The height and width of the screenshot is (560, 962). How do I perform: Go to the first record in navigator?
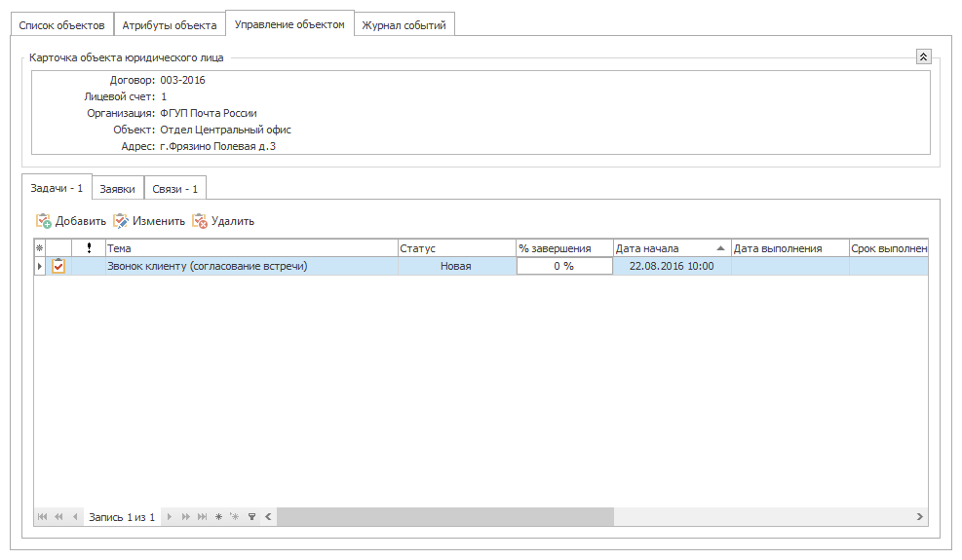[x=42, y=516]
